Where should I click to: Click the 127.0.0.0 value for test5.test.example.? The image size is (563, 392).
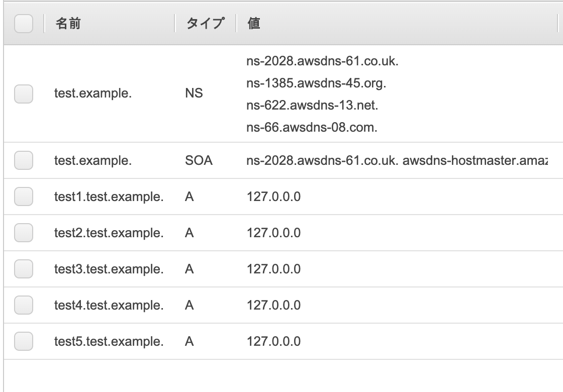273,341
